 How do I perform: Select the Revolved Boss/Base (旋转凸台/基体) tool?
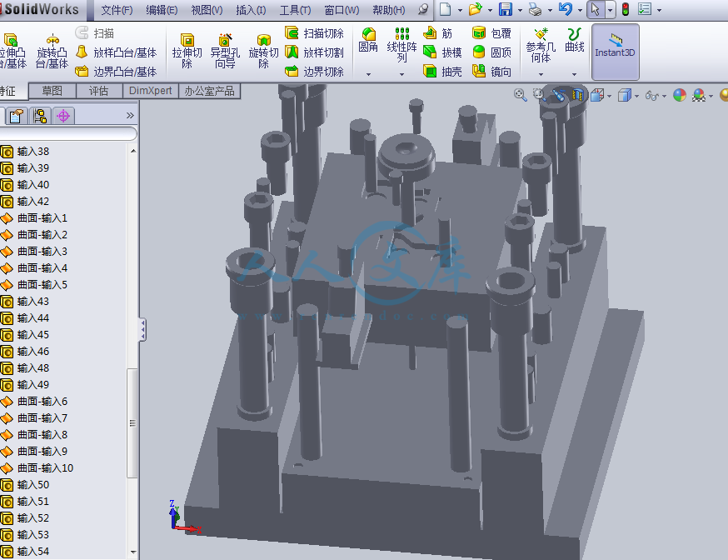tap(52, 51)
